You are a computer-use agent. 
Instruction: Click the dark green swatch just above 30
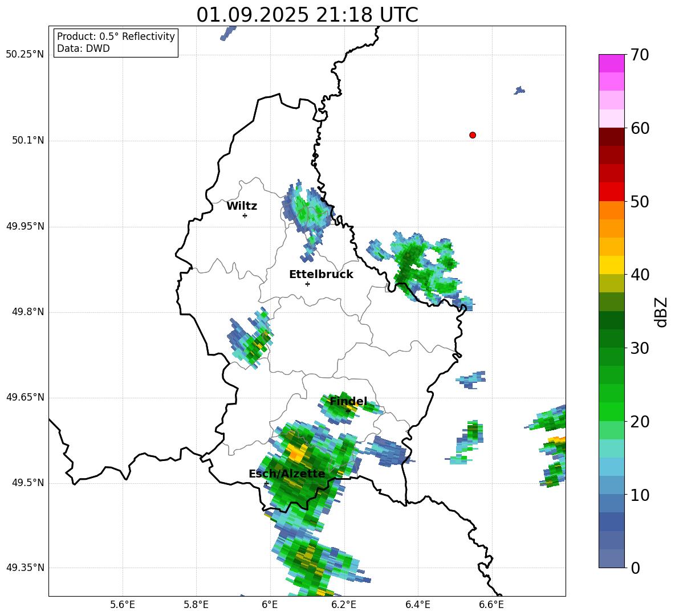(x=611, y=338)
